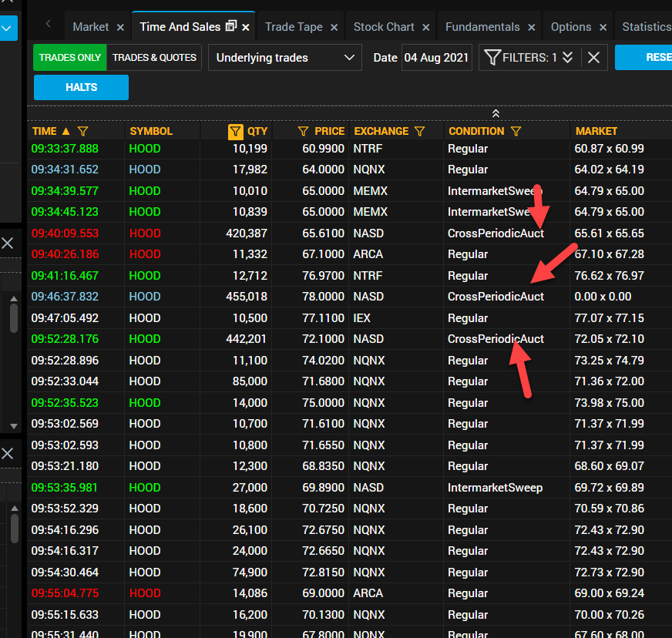Select the 09:40:09.553 trade row time

[x=65, y=233]
